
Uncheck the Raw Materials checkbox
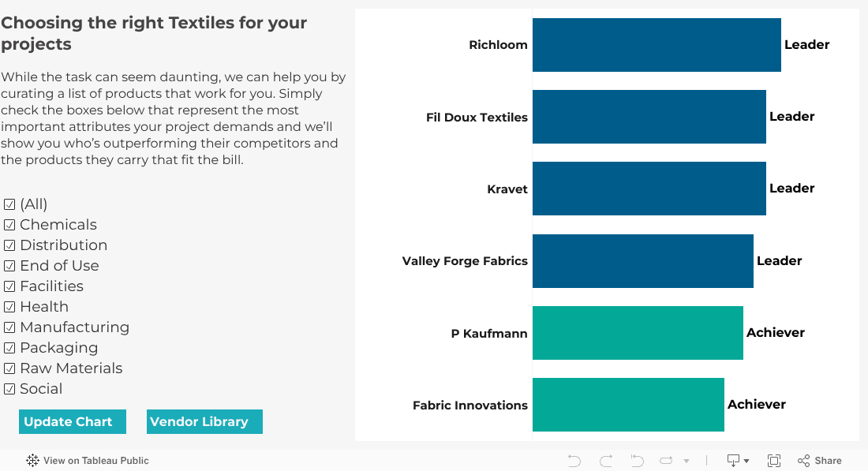[9, 369]
